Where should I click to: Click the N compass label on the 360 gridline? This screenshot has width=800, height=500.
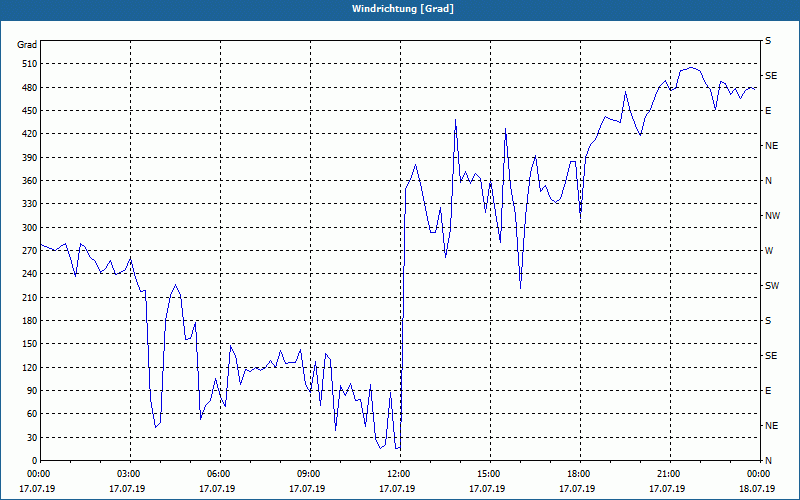[768, 181]
